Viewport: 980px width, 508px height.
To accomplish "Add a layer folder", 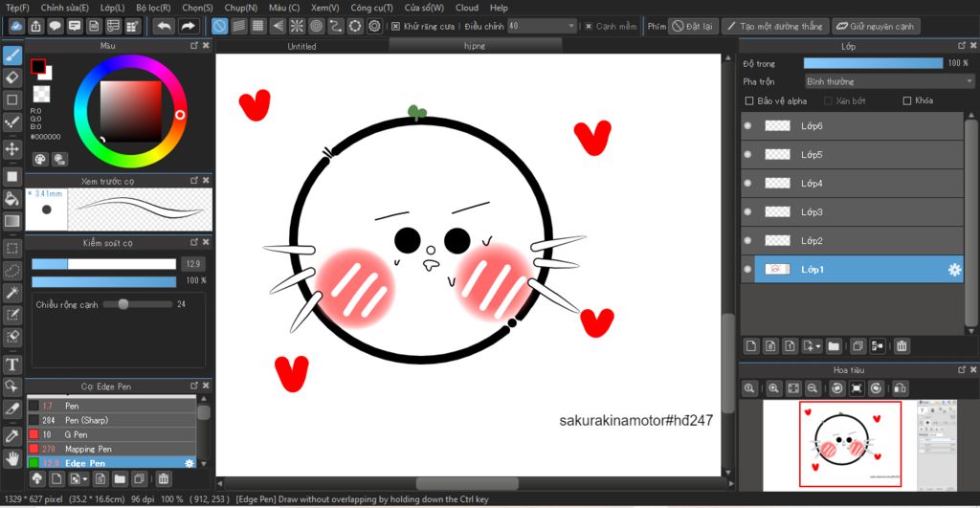I will click(x=834, y=346).
